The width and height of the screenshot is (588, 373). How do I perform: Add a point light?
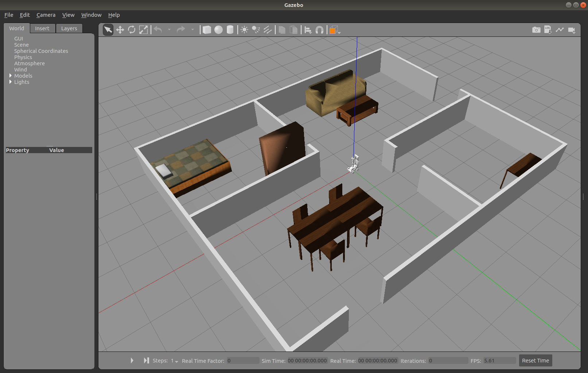click(244, 30)
